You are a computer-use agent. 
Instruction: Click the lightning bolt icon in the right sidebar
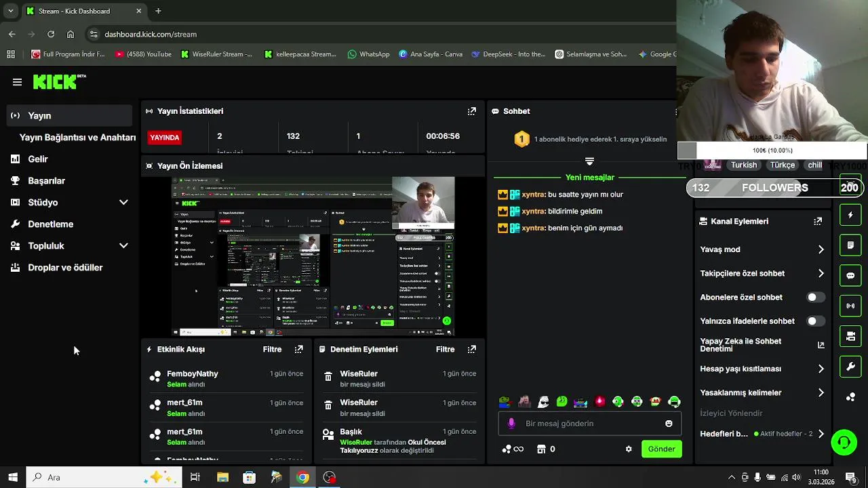(850, 215)
